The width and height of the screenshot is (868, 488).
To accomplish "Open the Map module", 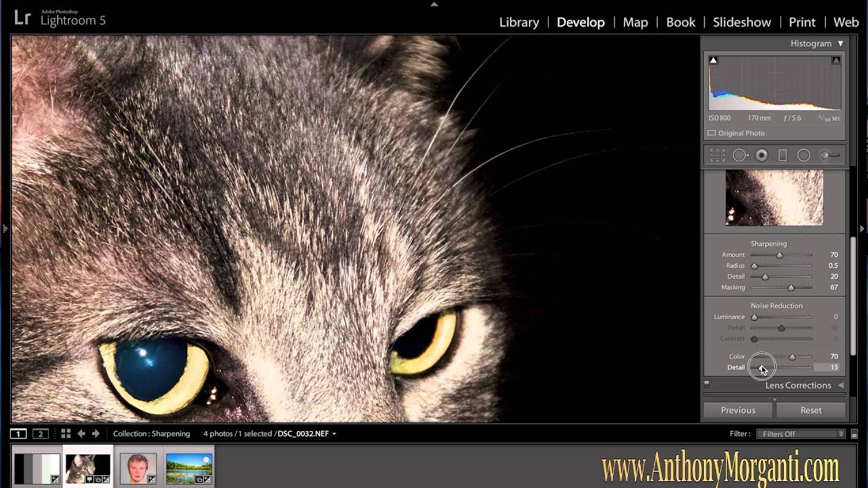I will click(635, 22).
